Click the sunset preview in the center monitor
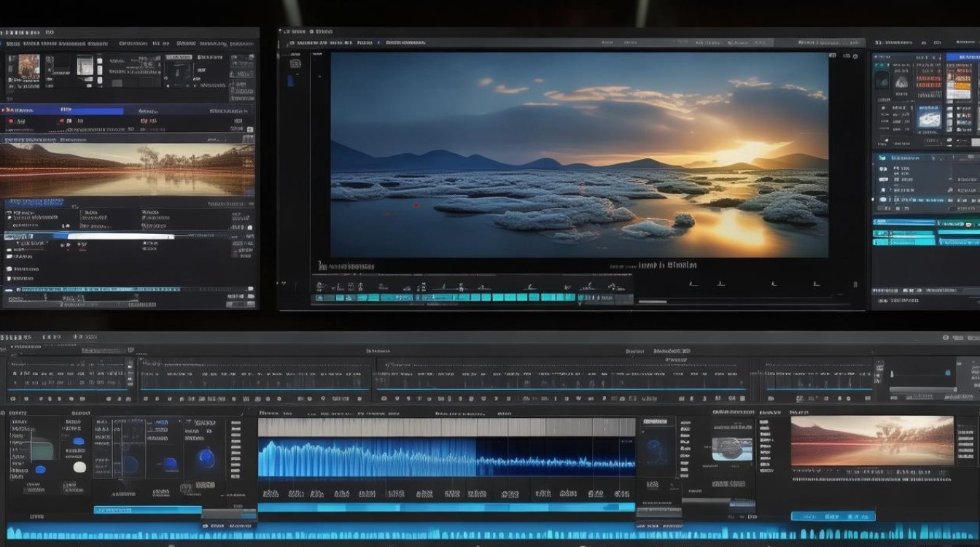Viewport: 980px width, 547px height. click(x=580, y=155)
